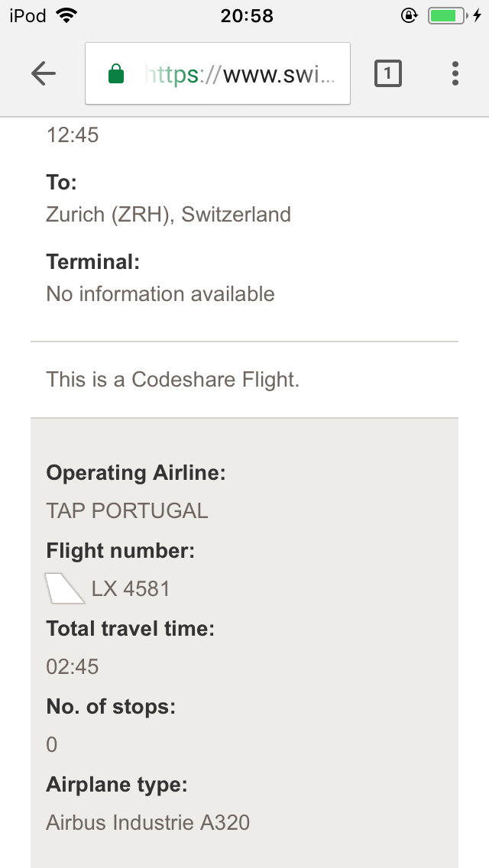The image size is (489, 868).
Task: Tap the LX 4581 flight number
Action: [131, 589]
